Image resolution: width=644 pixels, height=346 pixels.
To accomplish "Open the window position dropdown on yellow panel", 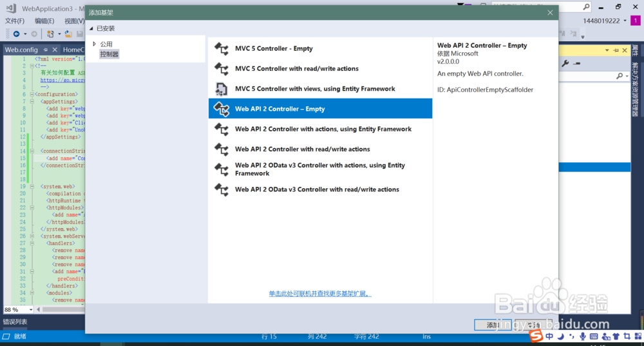I will coord(607,50).
